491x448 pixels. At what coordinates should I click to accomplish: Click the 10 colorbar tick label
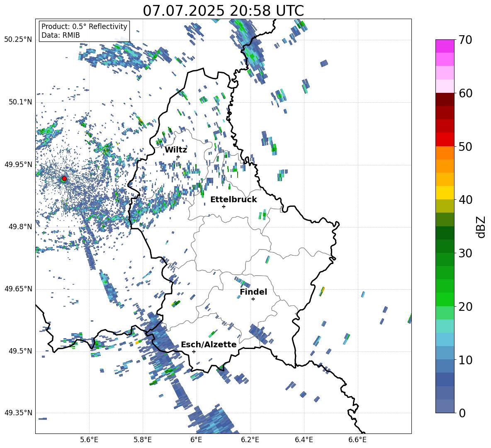tap(466, 360)
